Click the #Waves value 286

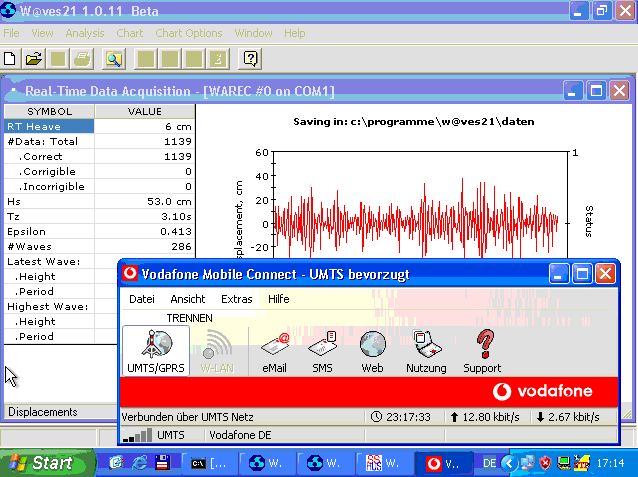181,247
